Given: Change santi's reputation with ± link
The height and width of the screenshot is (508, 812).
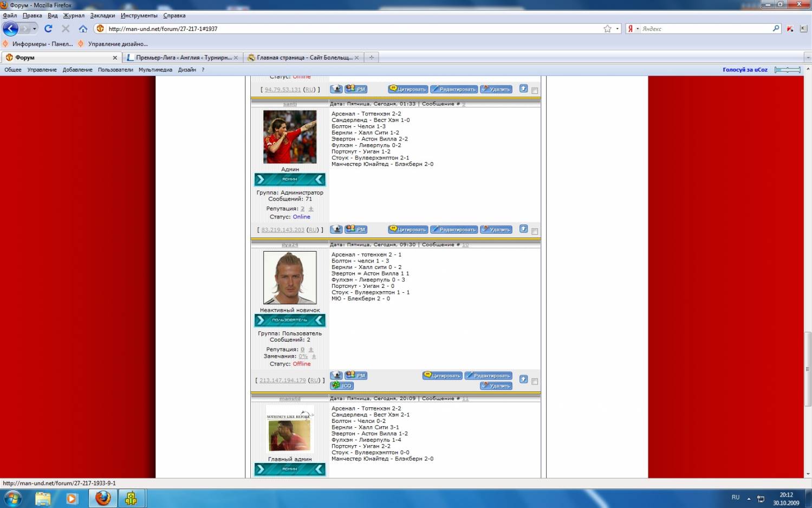Looking at the screenshot, I should (311, 209).
